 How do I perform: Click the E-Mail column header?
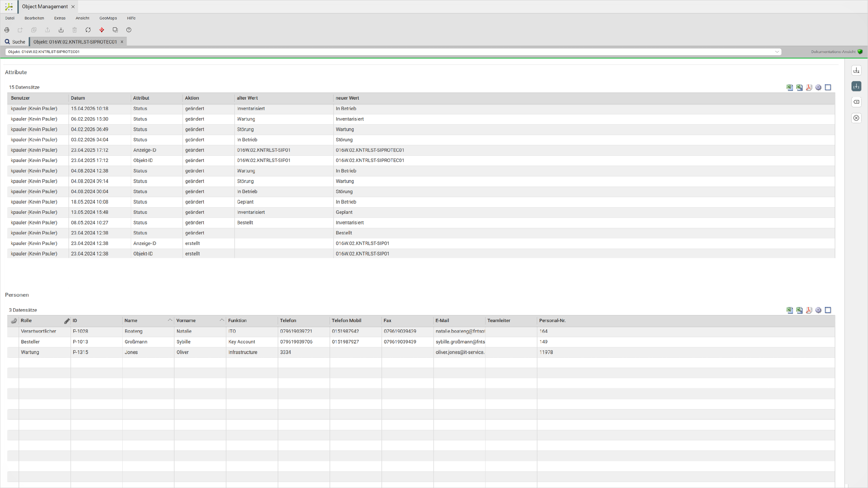(x=459, y=321)
